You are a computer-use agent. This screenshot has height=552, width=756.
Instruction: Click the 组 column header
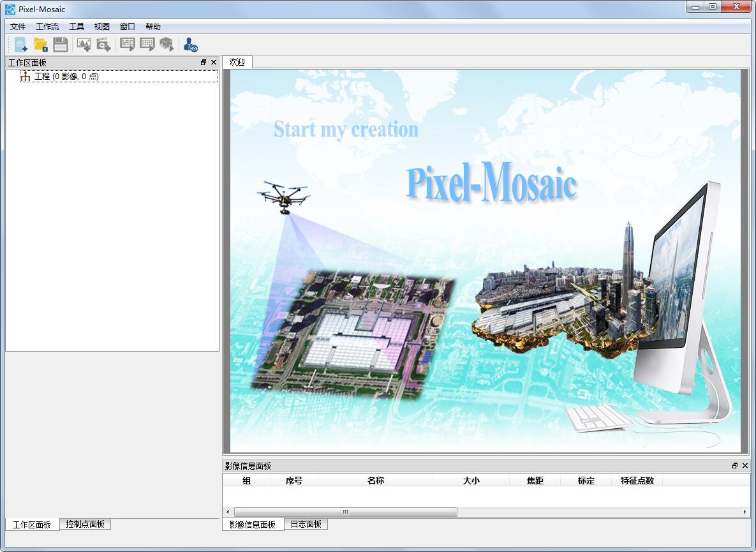246,480
